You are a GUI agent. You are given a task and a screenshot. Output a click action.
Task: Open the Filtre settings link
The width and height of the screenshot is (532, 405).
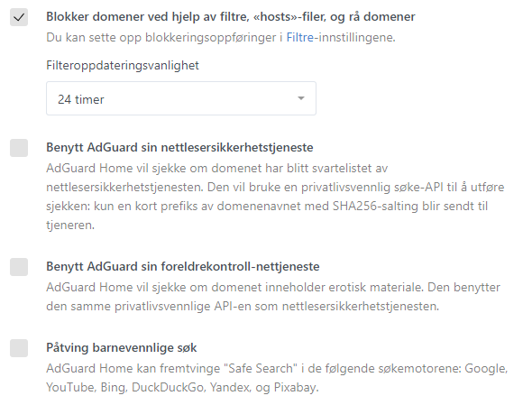click(x=300, y=37)
